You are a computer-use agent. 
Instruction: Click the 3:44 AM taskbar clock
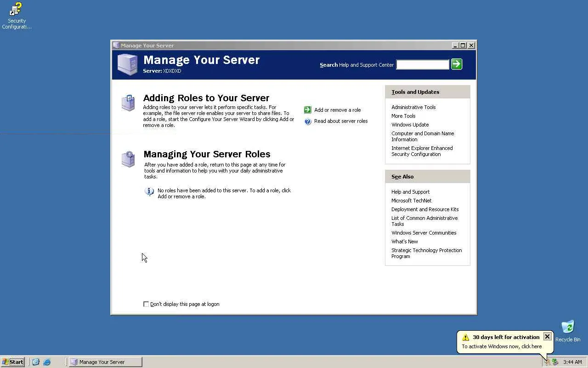point(572,362)
